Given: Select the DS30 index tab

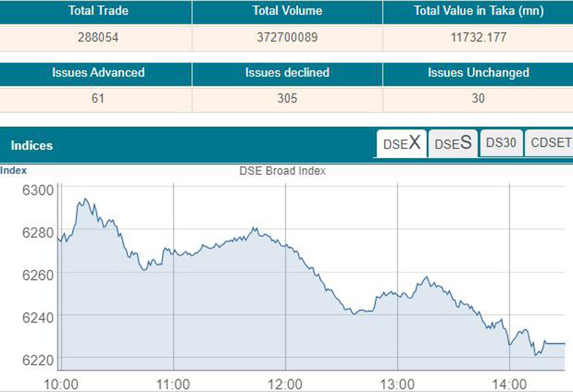Looking at the screenshot, I should coord(501,143).
